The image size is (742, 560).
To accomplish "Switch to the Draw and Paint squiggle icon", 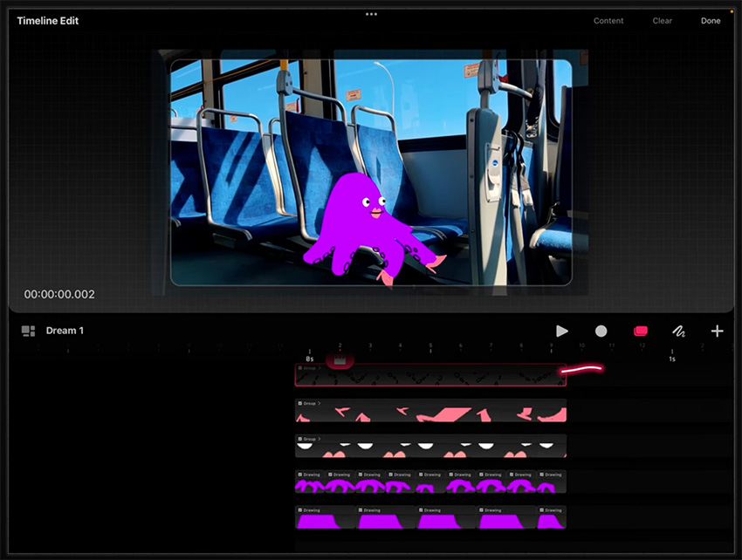I will 678,331.
